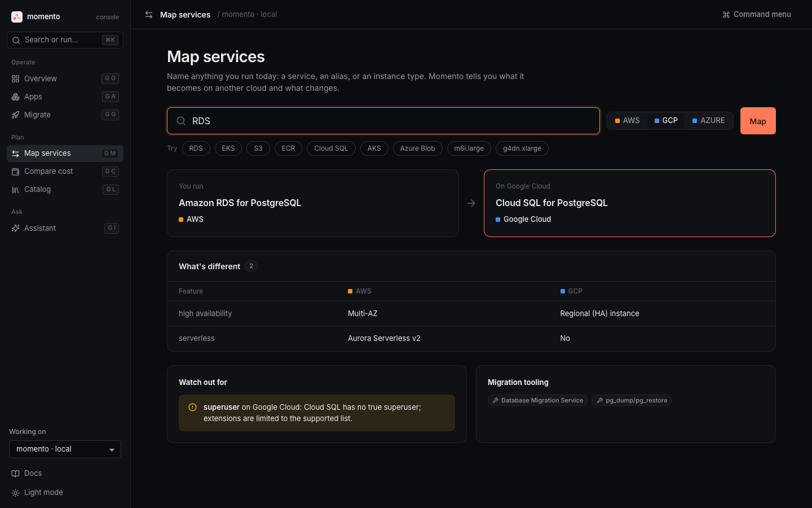The height and width of the screenshot is (508, 812).
Task: Click the Apps stack icon
Action: 15,97
